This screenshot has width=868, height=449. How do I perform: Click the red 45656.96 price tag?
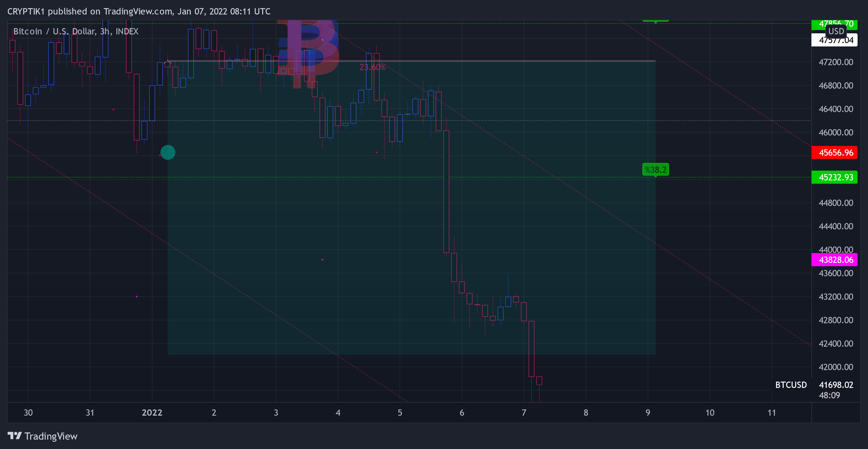[834, 152]
